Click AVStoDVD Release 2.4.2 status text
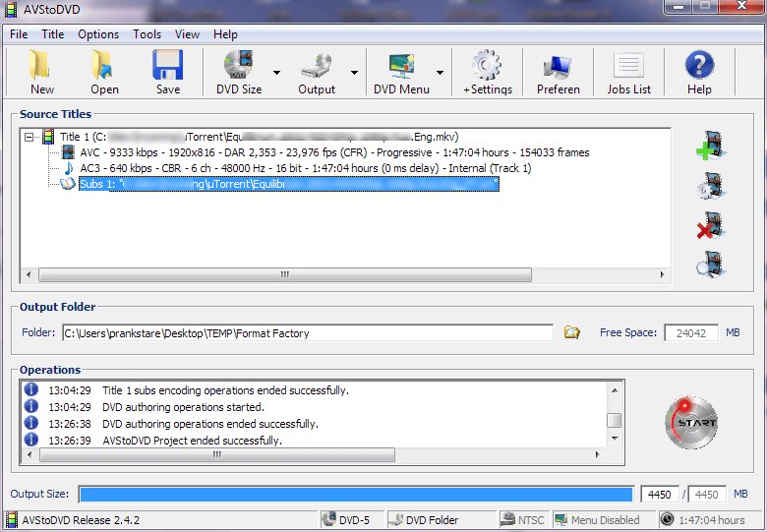Viewport: 767px width, 532px height. [x=81, y=520]
